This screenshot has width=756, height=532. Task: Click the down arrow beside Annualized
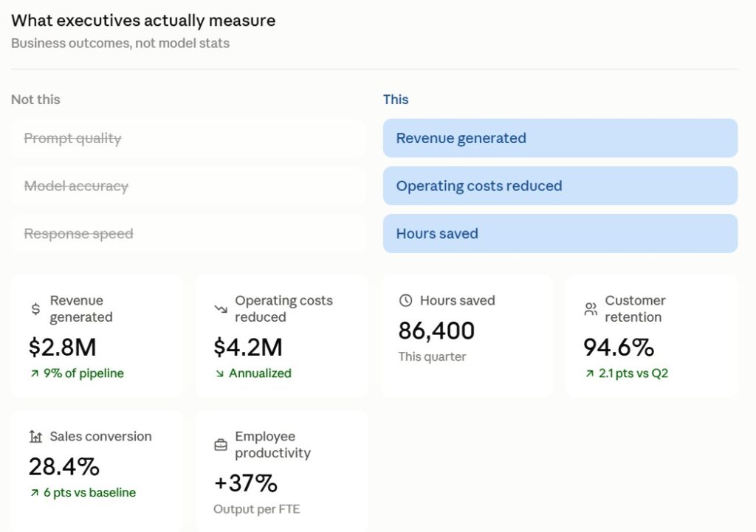(220, 373)
